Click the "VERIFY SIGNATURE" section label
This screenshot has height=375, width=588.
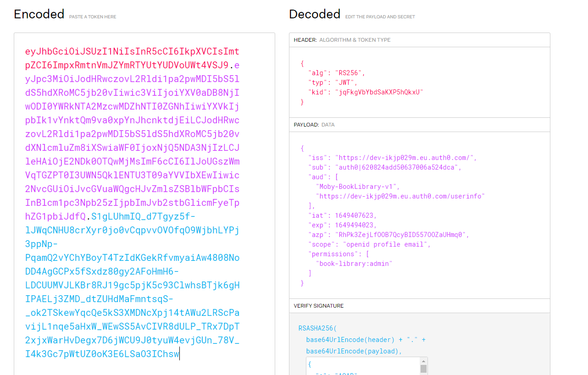(319, 306)
